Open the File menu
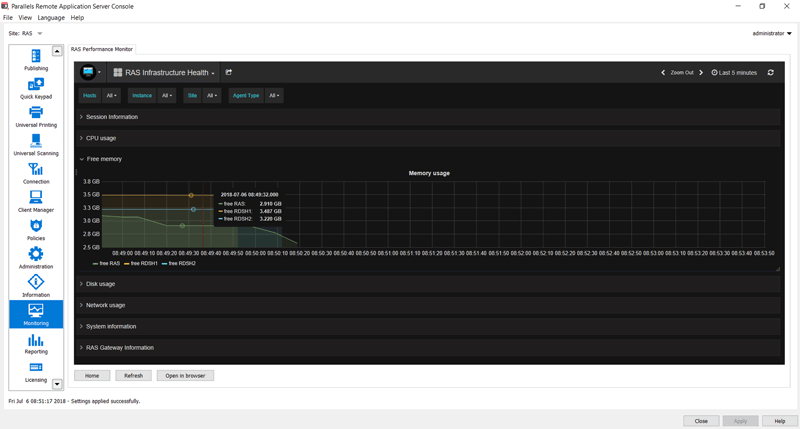 coord(8,17)
